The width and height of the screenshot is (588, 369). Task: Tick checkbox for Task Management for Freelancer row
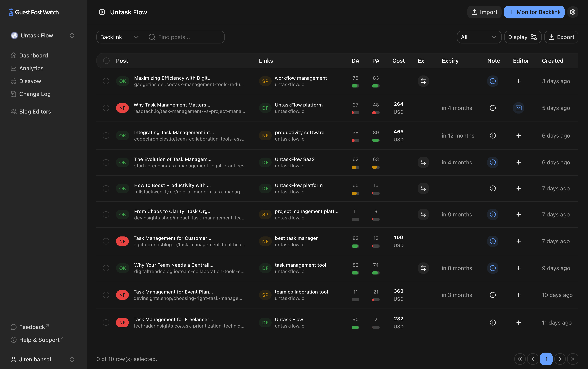pos(106,322)
